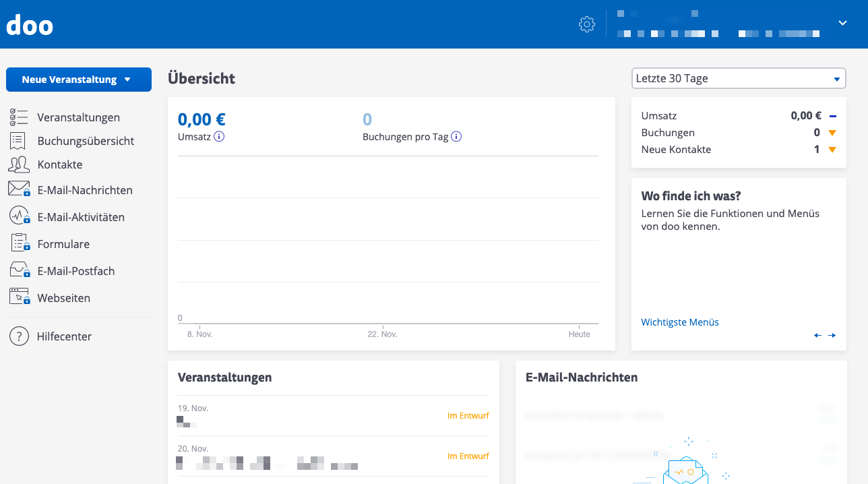Image resolution: width=868 pixels, height=484 pixels.
Task: Open the 19. Nov. event row
Action: (334, 416)
